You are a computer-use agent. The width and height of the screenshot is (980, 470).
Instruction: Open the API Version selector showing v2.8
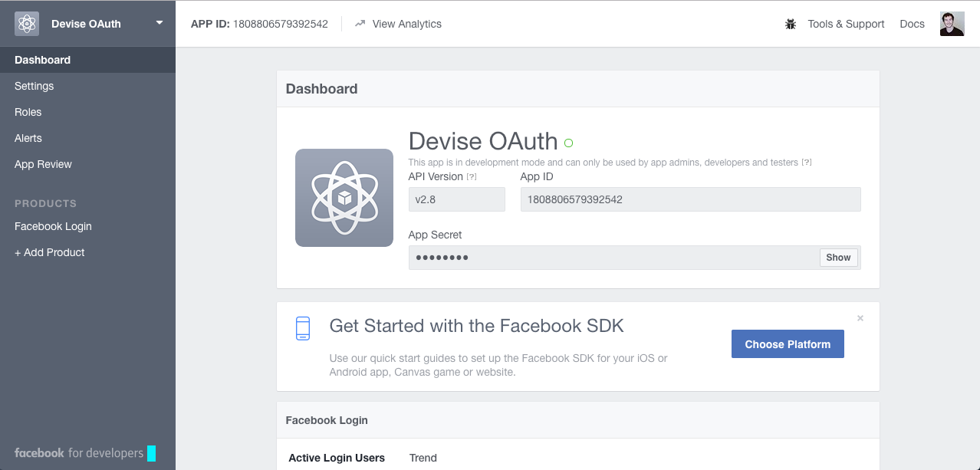click(456, 199)
